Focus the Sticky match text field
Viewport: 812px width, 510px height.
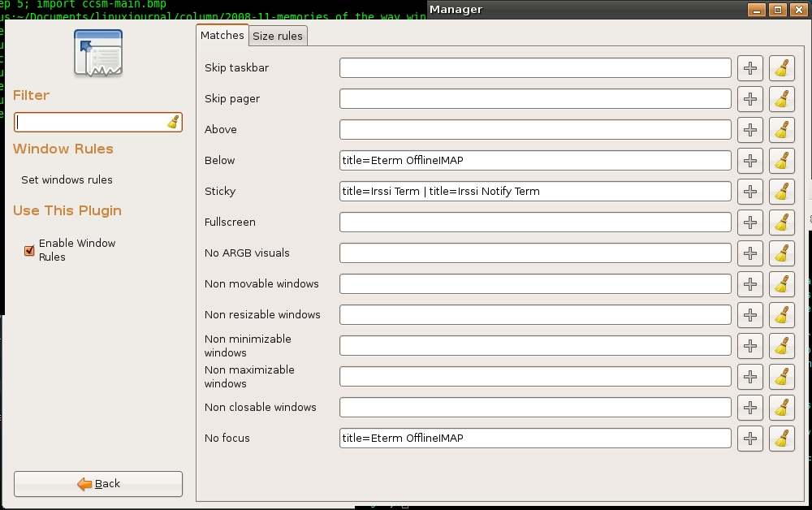[534, 192]
